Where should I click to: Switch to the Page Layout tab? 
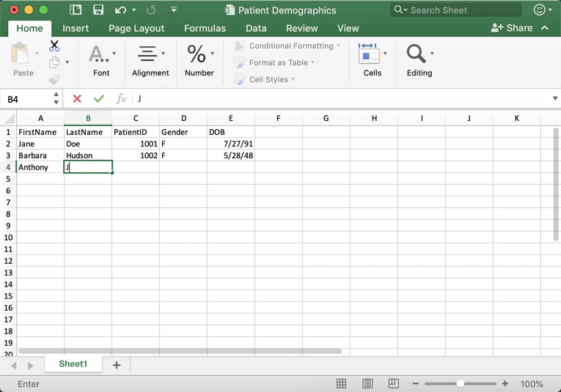pos(136,29)
